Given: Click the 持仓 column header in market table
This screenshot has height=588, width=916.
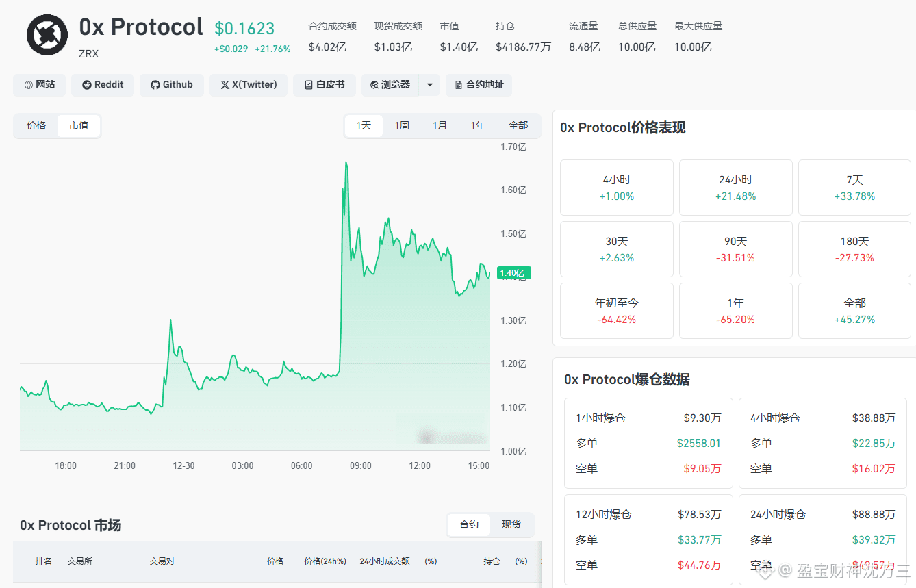Looking at the screenshot, I should pos(492,561).
